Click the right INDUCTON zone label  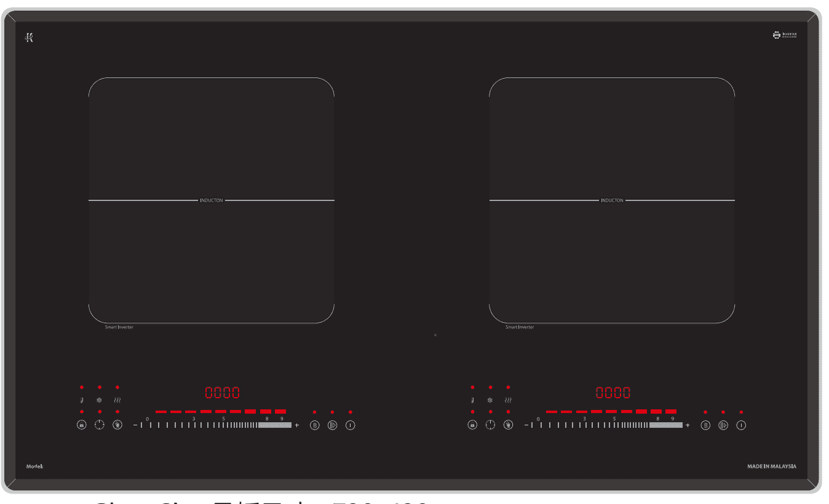click(x=612, y=200)
